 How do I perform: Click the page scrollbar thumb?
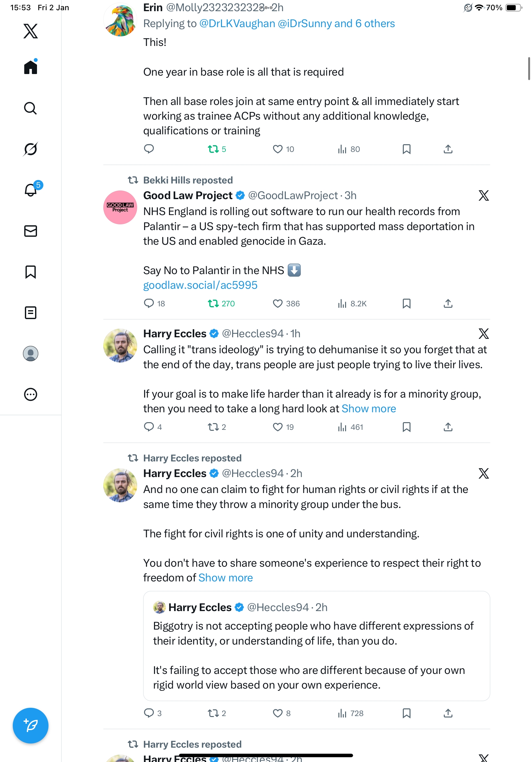click(x=529, y=69)
